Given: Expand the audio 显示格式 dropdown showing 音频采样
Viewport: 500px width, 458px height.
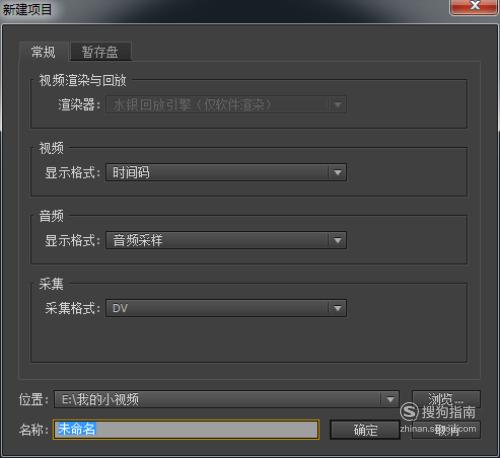Looking at the screenshot, I should [x=226, y=240].
